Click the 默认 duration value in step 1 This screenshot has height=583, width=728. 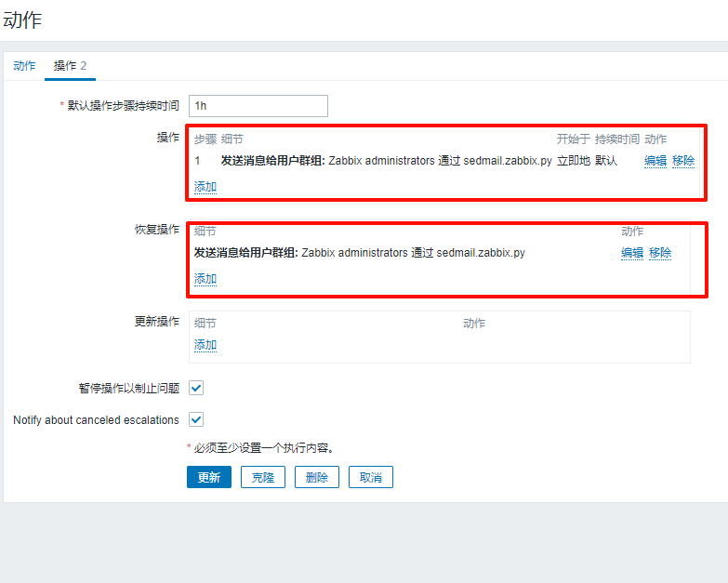606,161
